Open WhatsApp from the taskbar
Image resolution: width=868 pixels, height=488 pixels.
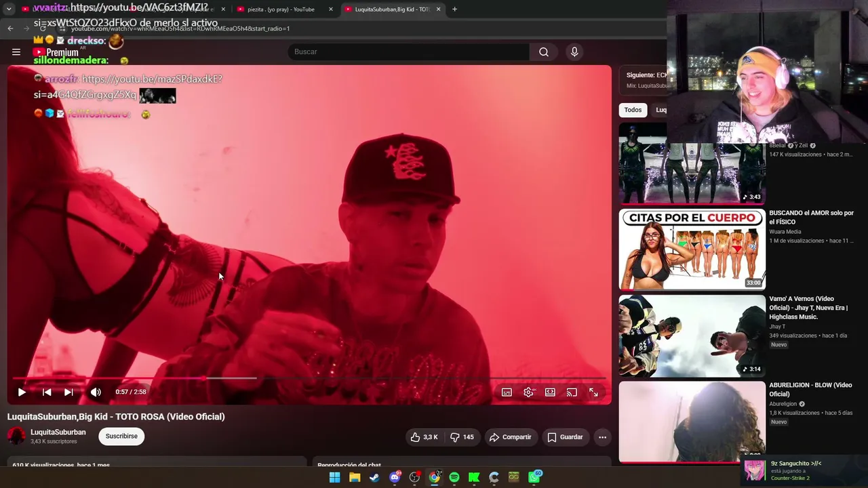(534, 477)
